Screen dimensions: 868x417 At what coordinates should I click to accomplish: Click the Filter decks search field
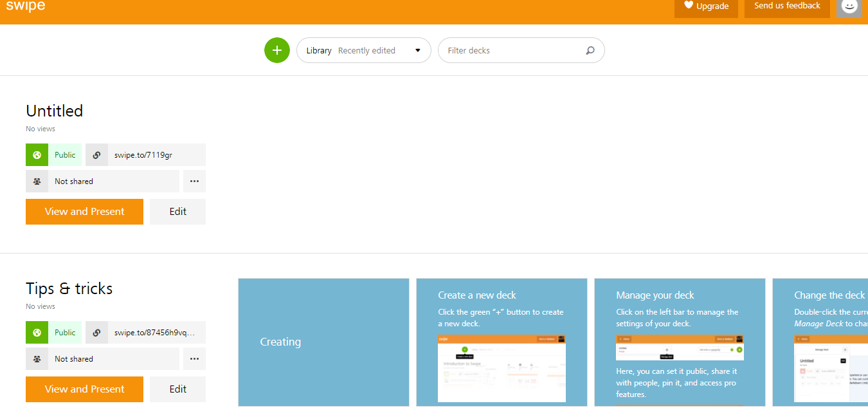pos(521,50)
